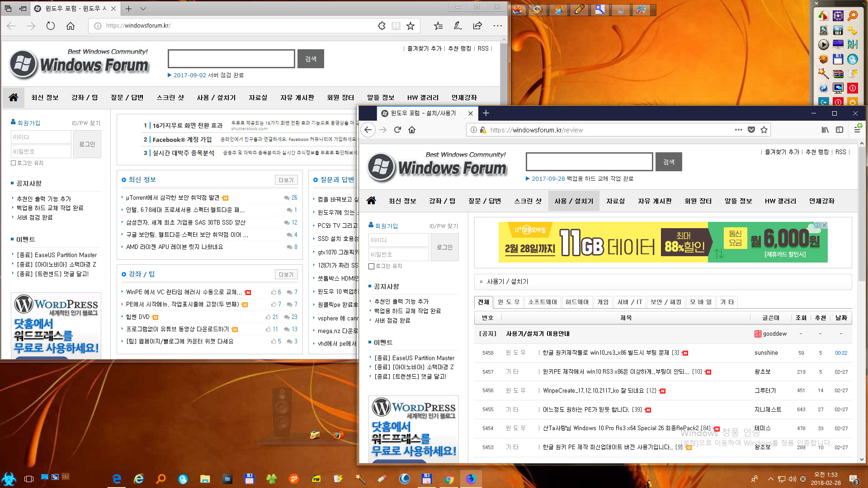
Task: Click WordPress ad banner in Firefox sidebar
Action: tap(414, 429)
